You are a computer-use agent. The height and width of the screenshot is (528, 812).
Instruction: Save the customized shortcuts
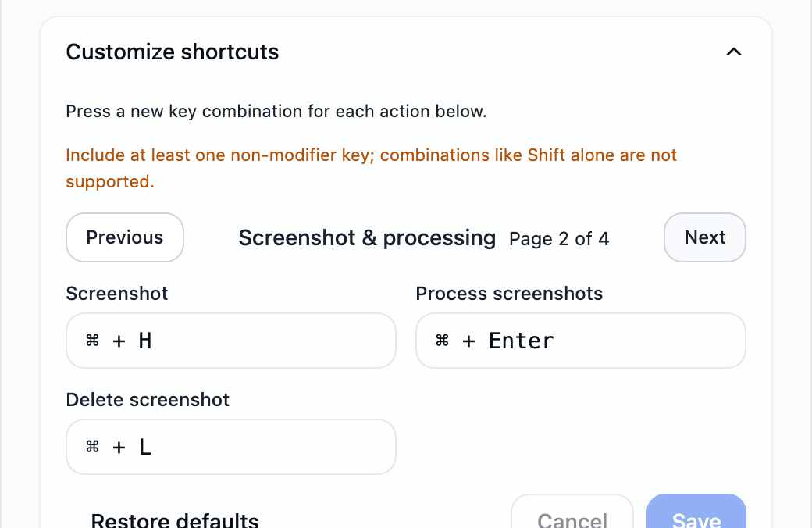pos(696,512)
